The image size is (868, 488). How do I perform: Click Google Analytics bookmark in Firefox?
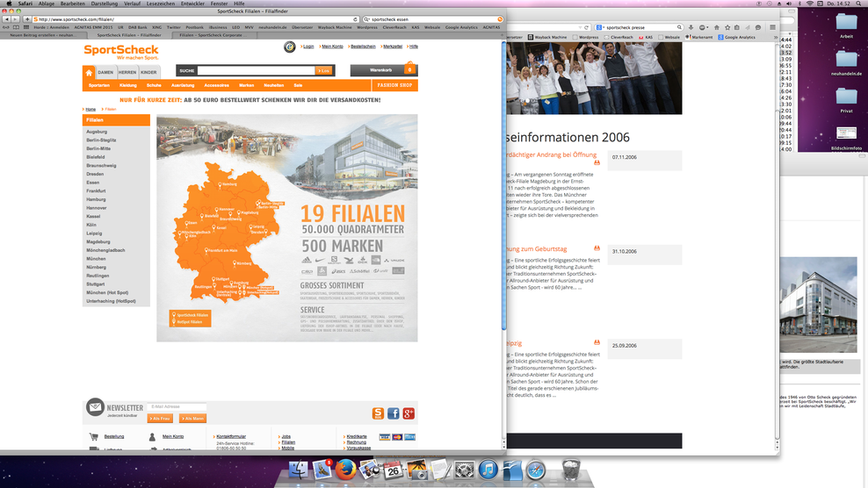coord(737,37)
